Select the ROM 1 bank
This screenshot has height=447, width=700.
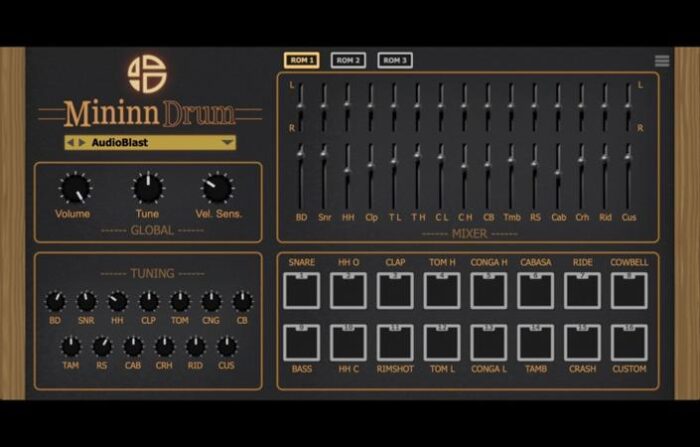301,60
